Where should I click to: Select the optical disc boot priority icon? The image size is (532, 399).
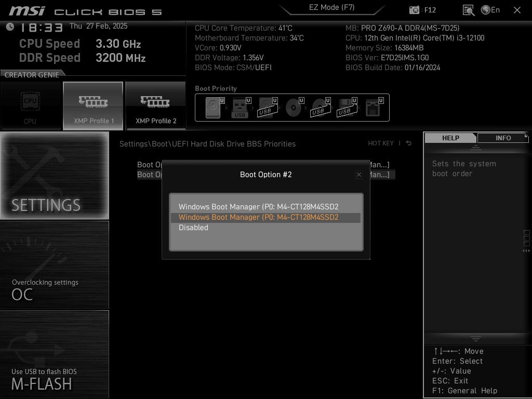(x=294, y=108)
